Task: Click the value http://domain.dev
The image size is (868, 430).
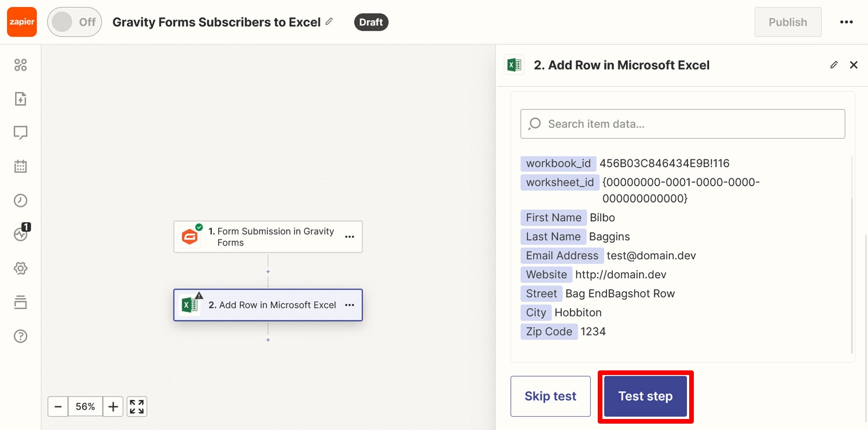Action: tap(621, 275)
